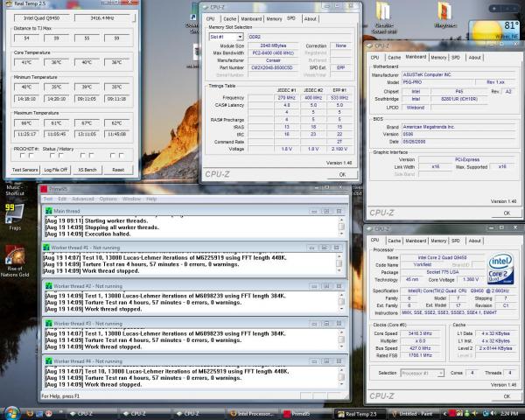Open the Window menu in Prime95
The width and height of the screenshot is (525, 420).
[x=131, y=199]
